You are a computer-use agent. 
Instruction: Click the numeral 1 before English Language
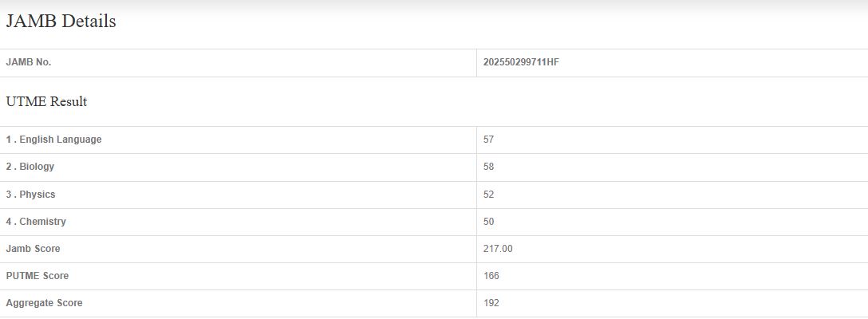coord(9,140)
